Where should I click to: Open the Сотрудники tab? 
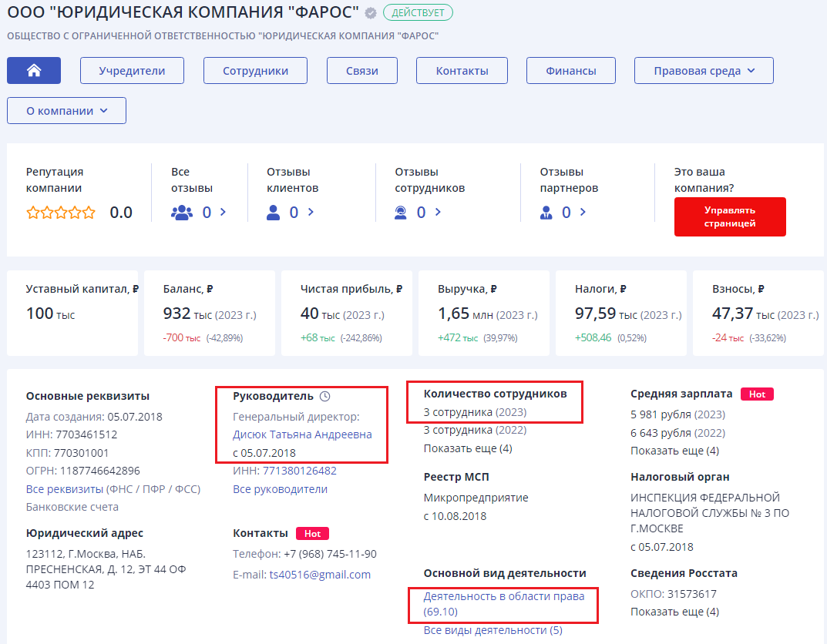tap(255, 71)
